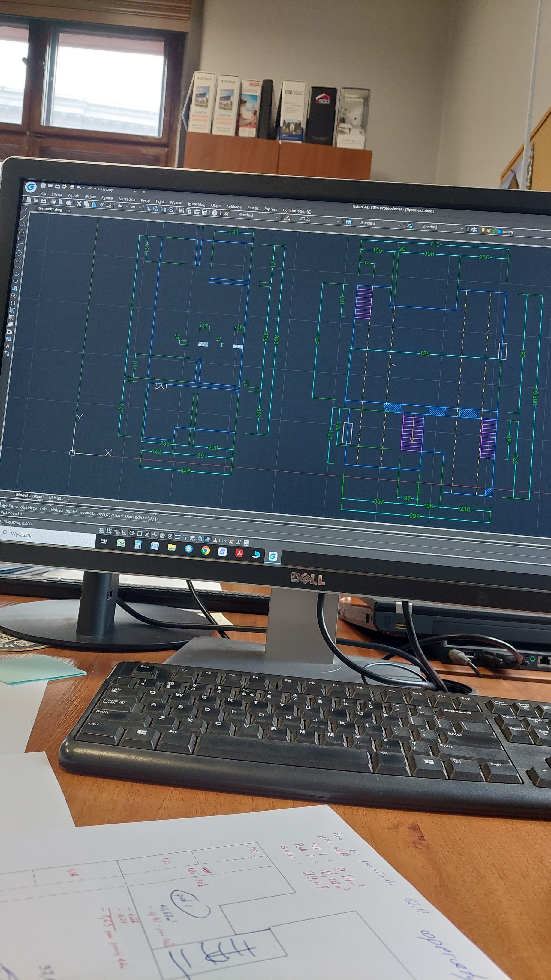Close the Rysunek1.dwg document tab
This screenshot has height=980, width=551.
(x=69, y=210)
